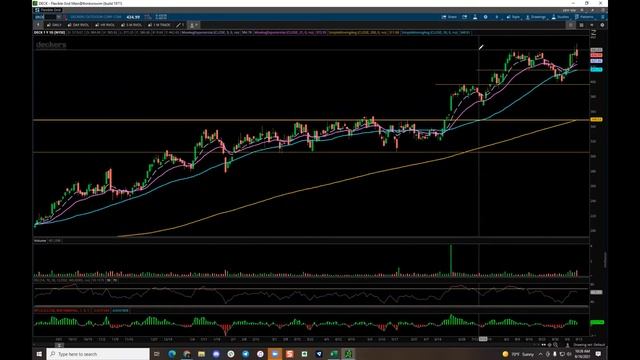Click the flask quick-study icon in toolbar
640x360 pixels.
pos(475,17)
